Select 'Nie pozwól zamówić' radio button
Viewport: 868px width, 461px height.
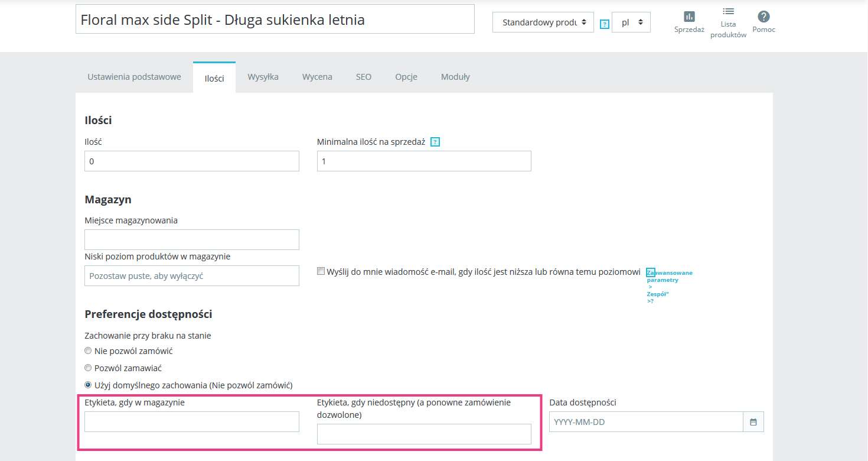(x=89, y=351)
